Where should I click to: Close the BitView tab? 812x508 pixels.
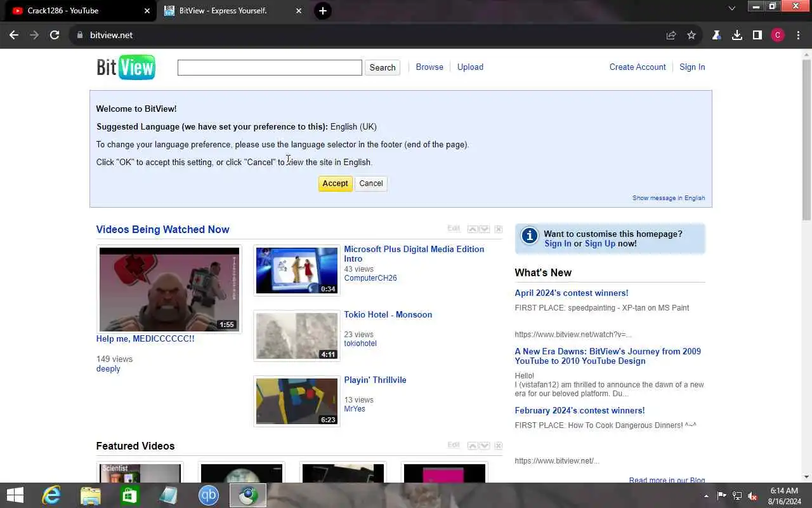tap(299, 11)
